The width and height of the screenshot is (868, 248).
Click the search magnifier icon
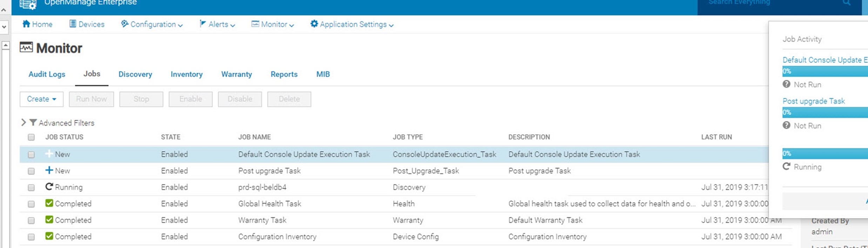click(x=846, y=3)
